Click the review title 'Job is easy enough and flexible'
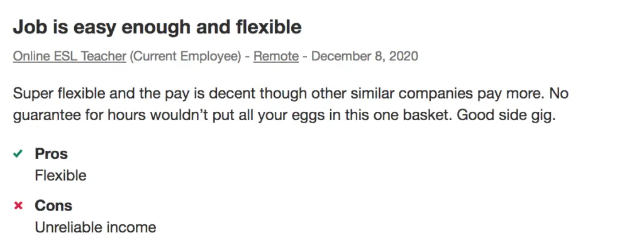Screen dimensions: 644x240 pos(157,27)
